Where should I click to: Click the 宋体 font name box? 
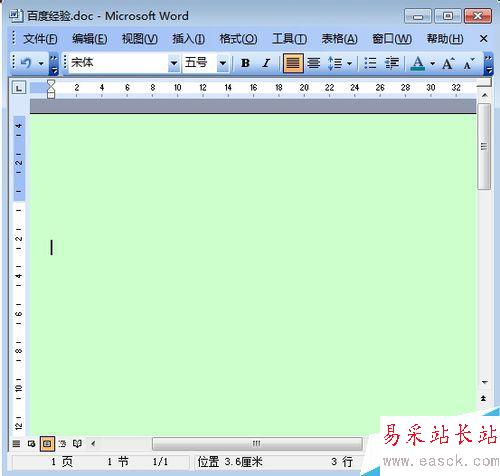coord(118,63)
